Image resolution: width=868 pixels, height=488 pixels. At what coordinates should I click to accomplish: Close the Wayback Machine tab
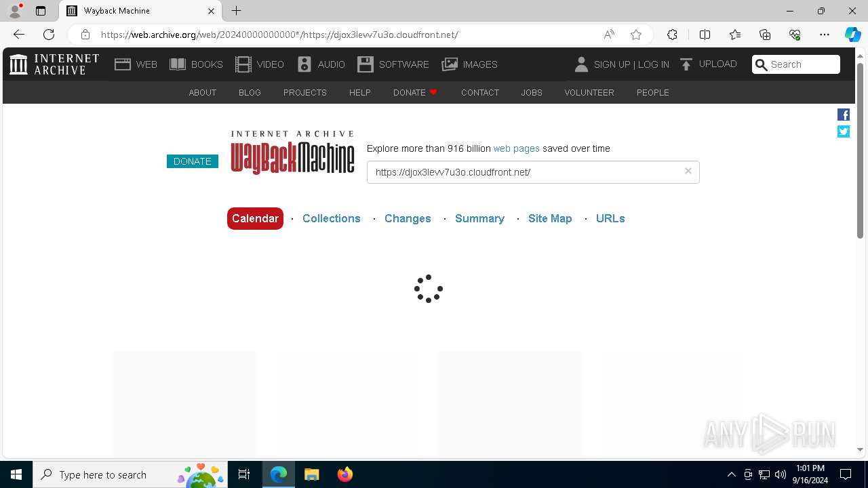(x=211, y=11)
